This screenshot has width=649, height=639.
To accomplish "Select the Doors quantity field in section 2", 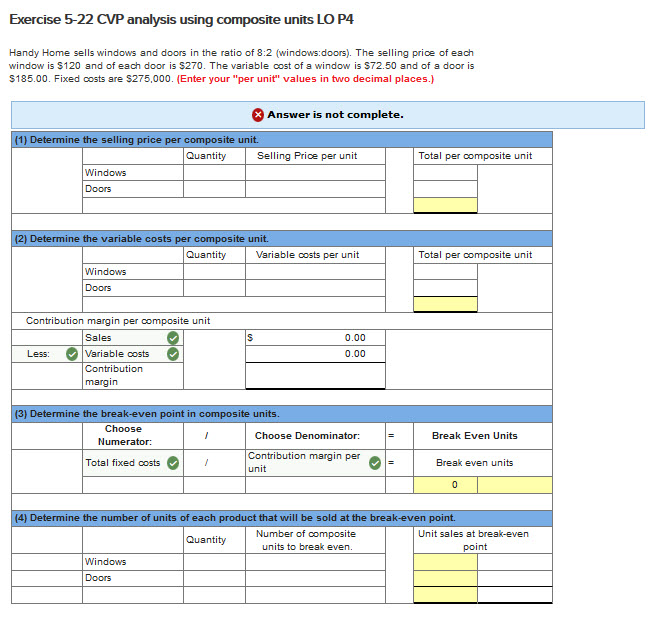I will pos(214,288).
